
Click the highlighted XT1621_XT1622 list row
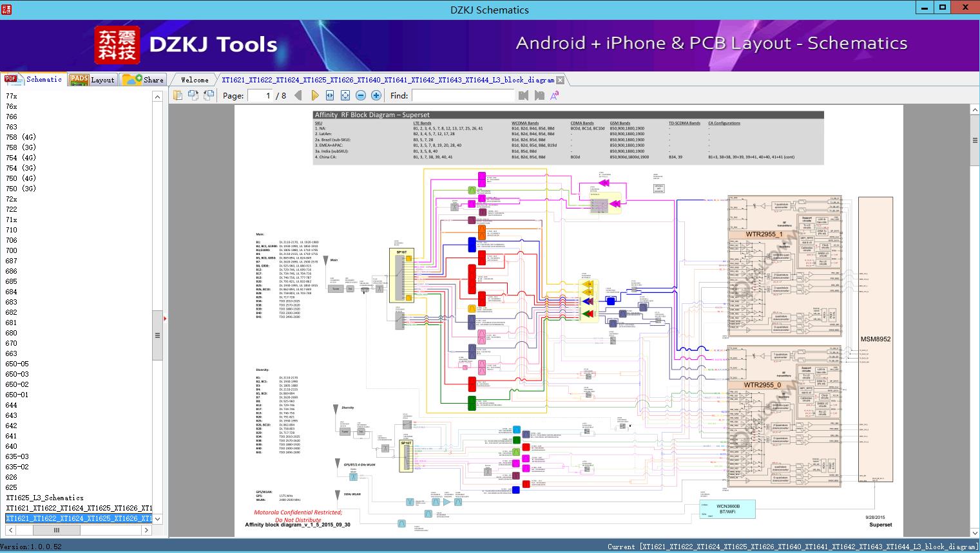pos(79,518)
